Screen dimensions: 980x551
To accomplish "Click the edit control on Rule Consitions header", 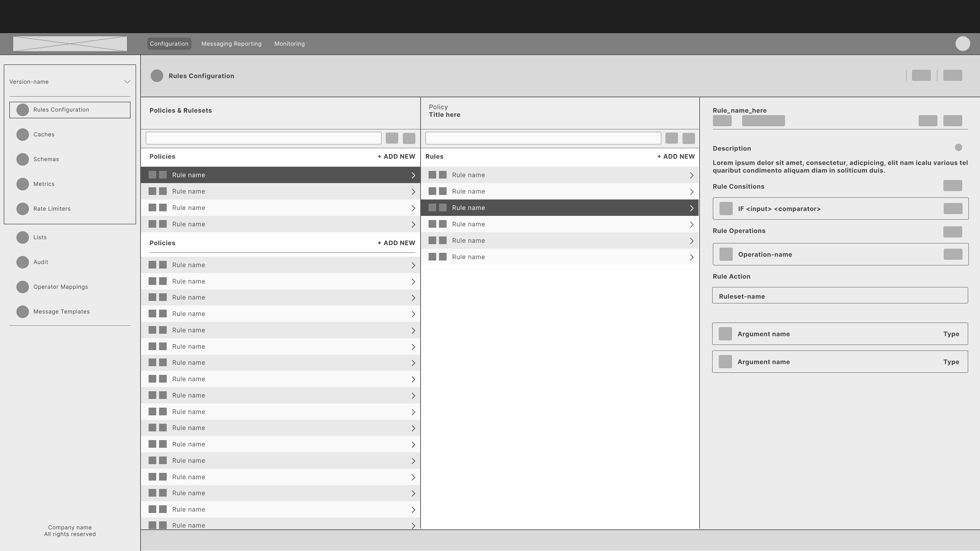I will point(952,185).
